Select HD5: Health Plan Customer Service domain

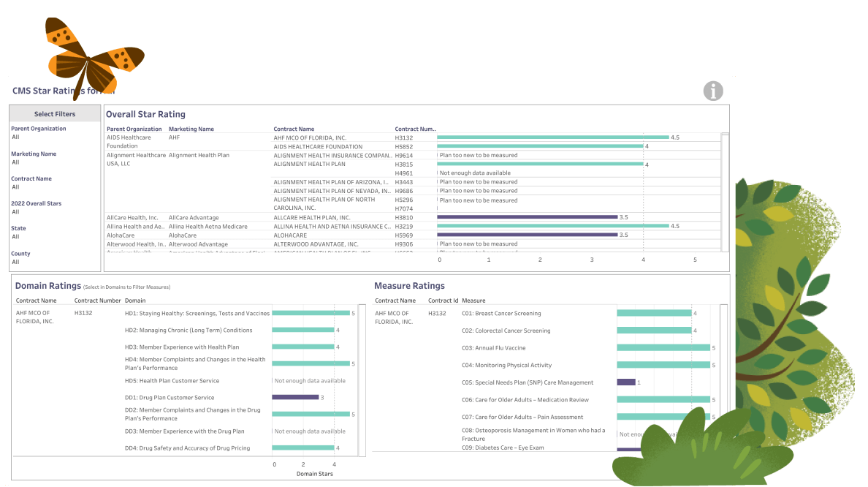tap(172, 381)
